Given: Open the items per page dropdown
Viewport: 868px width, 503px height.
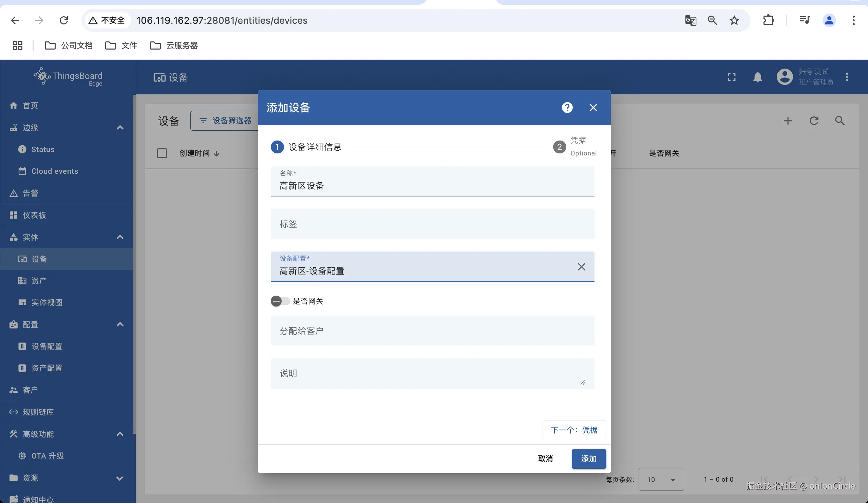Looking at the screenshot, I should click(661, 480).
